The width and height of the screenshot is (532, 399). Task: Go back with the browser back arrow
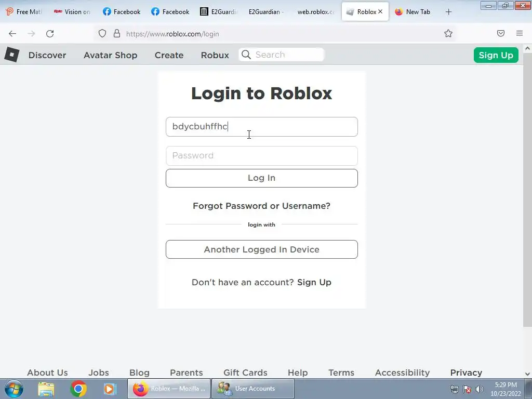(x=12, y=34)
